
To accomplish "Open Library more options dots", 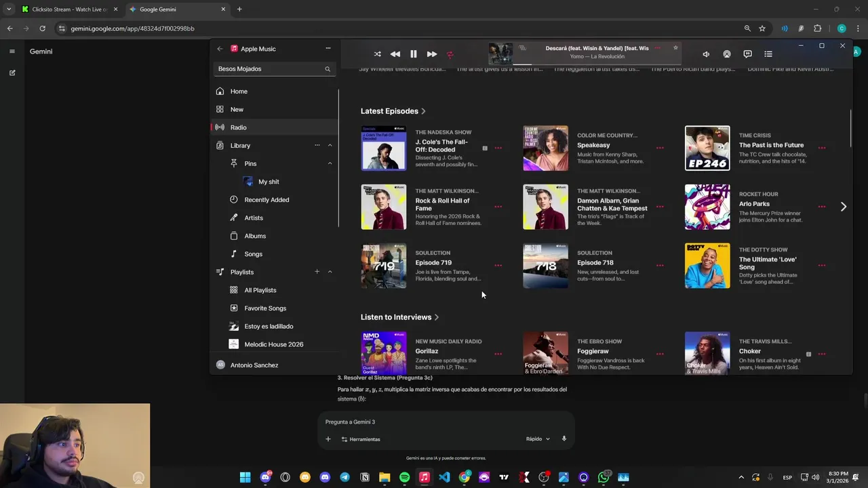I will point(317,145).
